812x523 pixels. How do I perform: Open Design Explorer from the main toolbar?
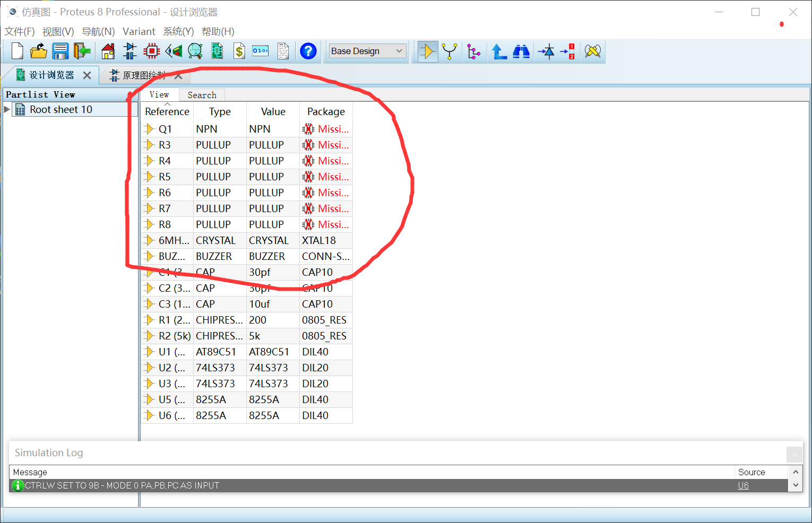[217, 51]
